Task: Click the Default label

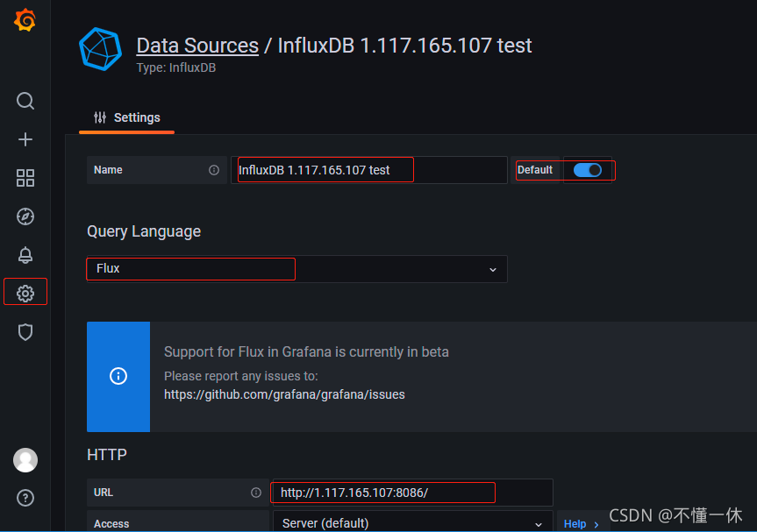Action: coord(535,170)
